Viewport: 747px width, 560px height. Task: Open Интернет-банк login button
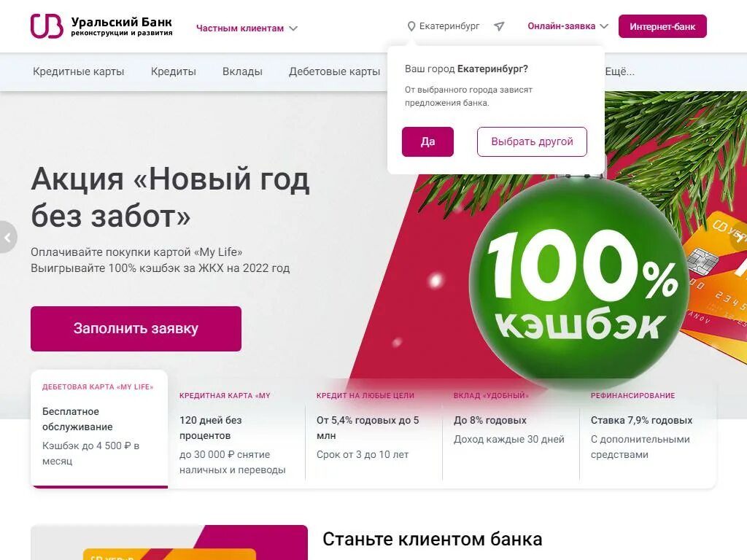click(662, 26)
